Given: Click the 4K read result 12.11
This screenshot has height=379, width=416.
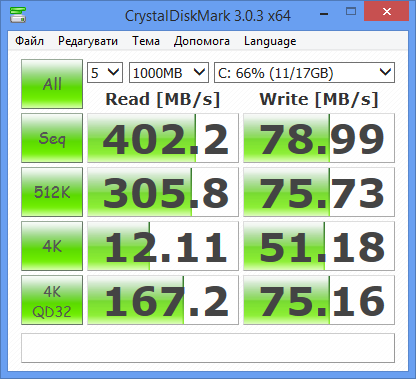Looking at the screenshot, I should coord(163,246).
